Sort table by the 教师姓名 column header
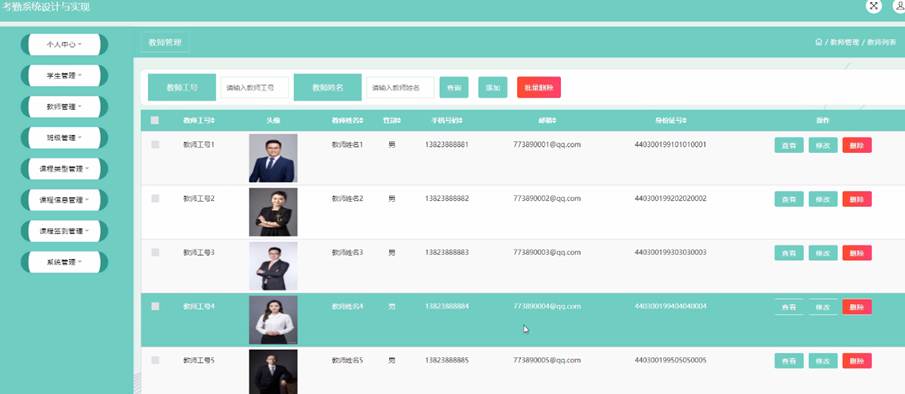The image size is (905, 394). tap(347, 121)
